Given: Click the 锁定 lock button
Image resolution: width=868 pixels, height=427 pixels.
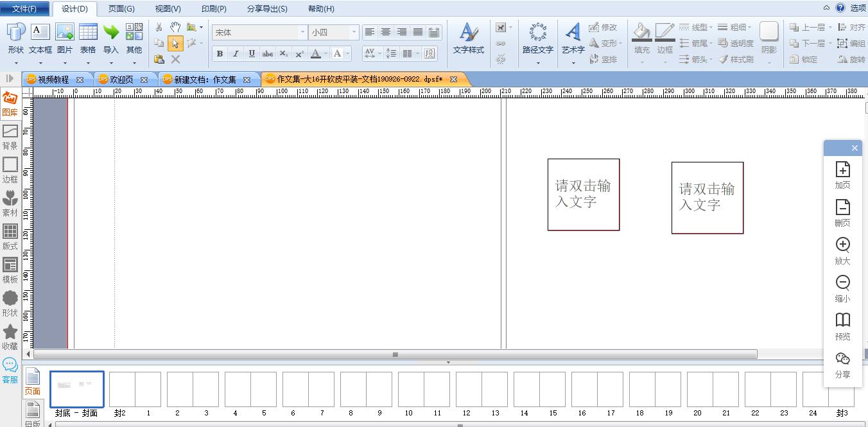Looking at the screenshot, I should pyautogui.click(x=803, y=59).
